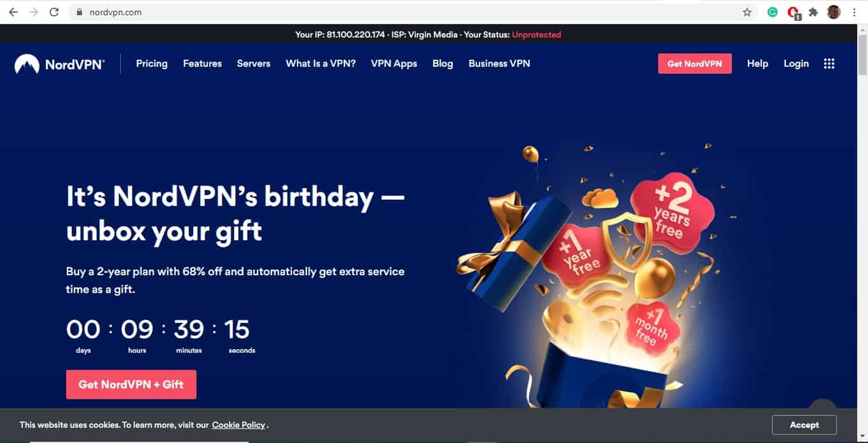This screenshot has height=443, width=868.
Task: Accept the cookie notice
Action: click(804, 425)
